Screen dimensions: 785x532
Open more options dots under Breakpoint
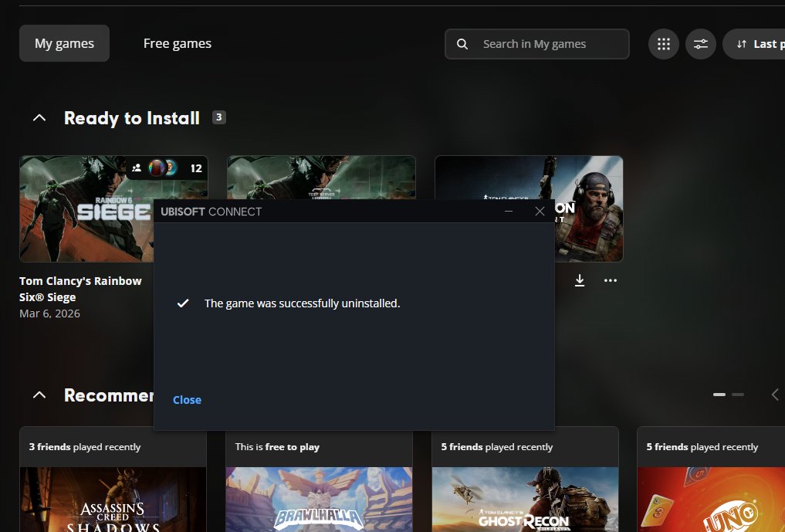point(611,280)
